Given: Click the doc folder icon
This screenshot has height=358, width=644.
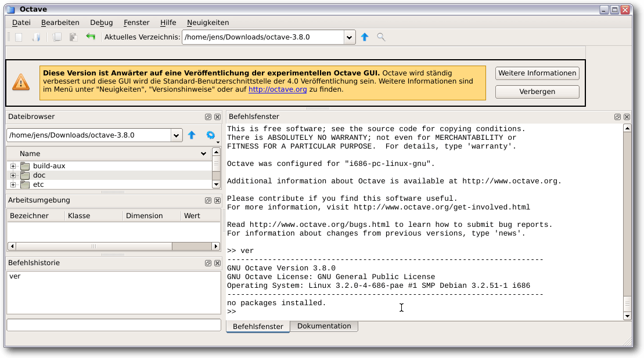Looking at the screenshot, I should coord(25,175).
